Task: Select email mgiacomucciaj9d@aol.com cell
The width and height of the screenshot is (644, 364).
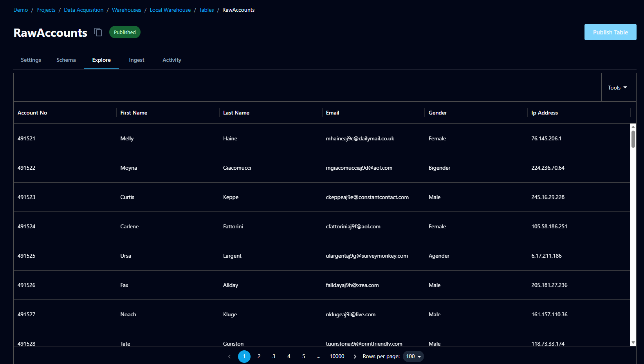Action: [373, 168]
